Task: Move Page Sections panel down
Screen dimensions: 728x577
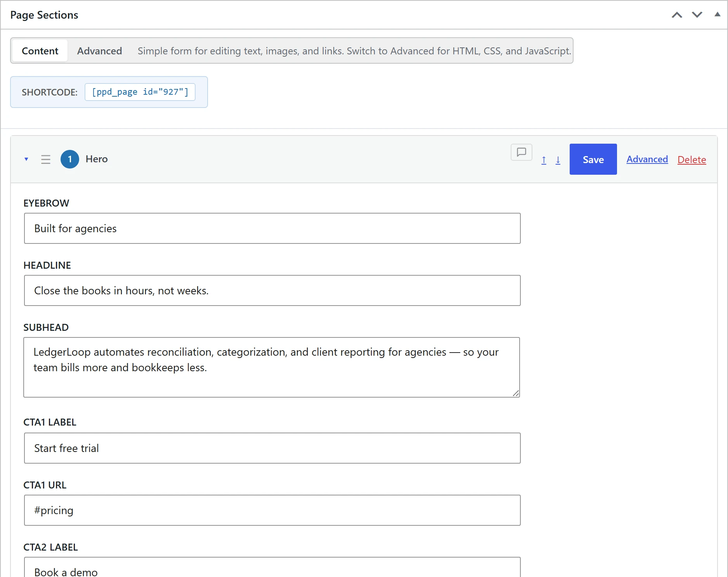Action: [697, 15]
